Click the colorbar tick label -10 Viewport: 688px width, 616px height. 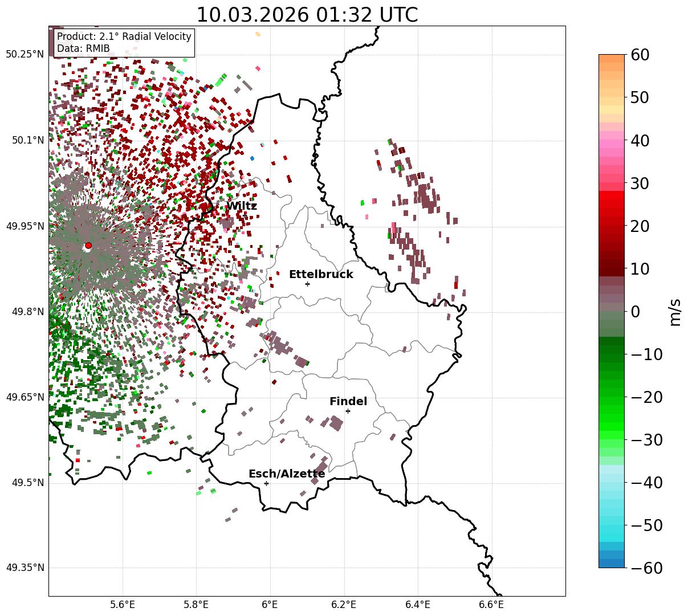[x=648, y=354]
